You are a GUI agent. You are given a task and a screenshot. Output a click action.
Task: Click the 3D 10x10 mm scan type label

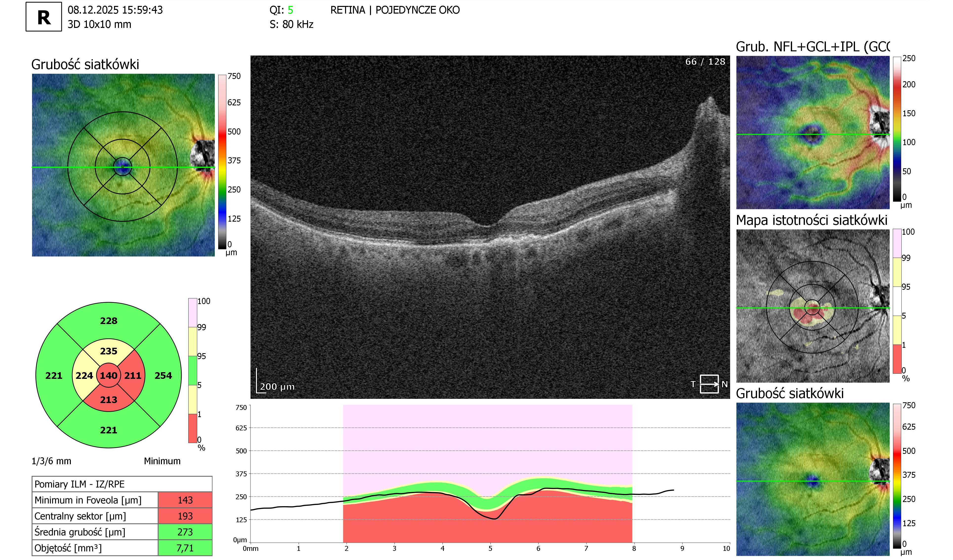[99, 24]
